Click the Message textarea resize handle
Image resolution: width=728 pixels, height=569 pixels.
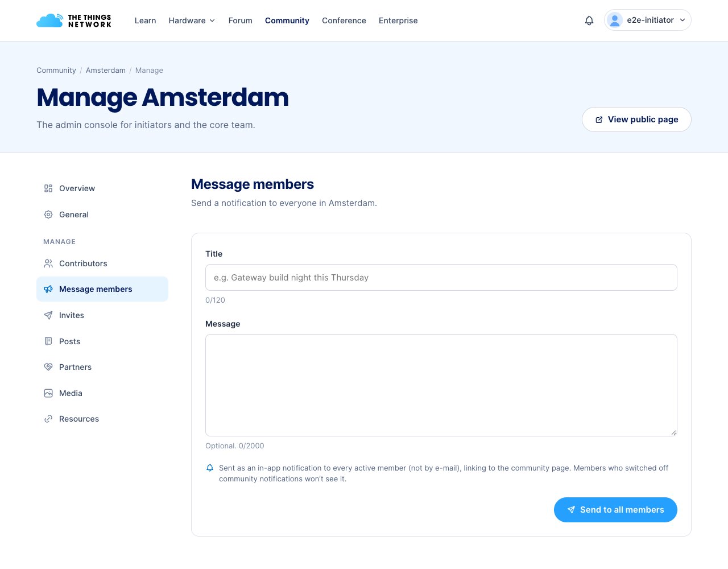click(673, 432)
